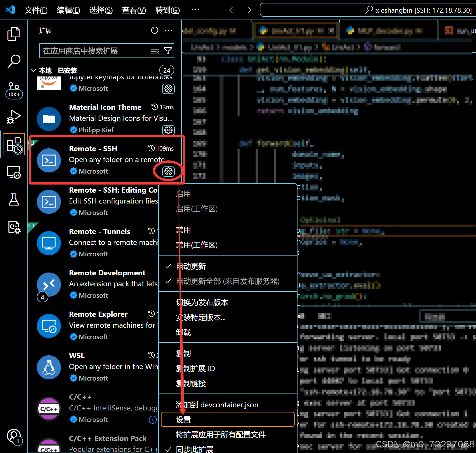Open the Extensions view icon
The image size is (476, 453).
tap(14, 145)
